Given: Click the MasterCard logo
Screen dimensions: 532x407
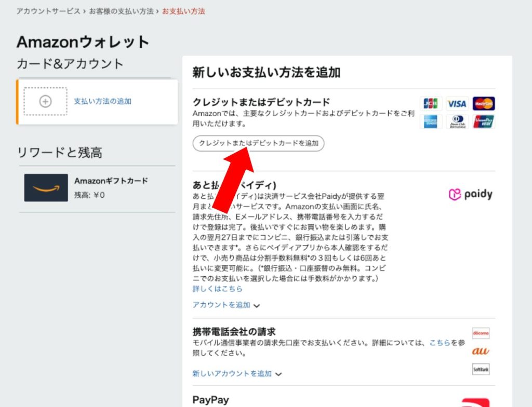Looking at the screenshot, I should coord(484,103).
